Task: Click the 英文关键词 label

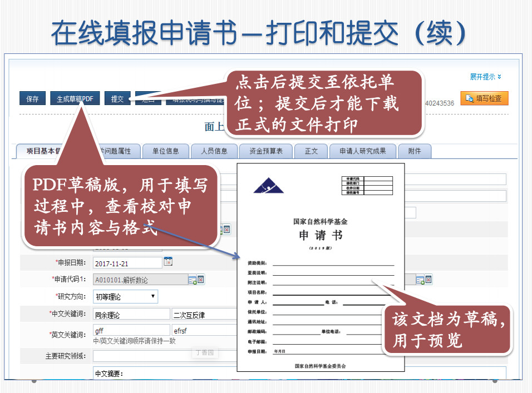Action: pyautogui.click(x=67, y=335)
